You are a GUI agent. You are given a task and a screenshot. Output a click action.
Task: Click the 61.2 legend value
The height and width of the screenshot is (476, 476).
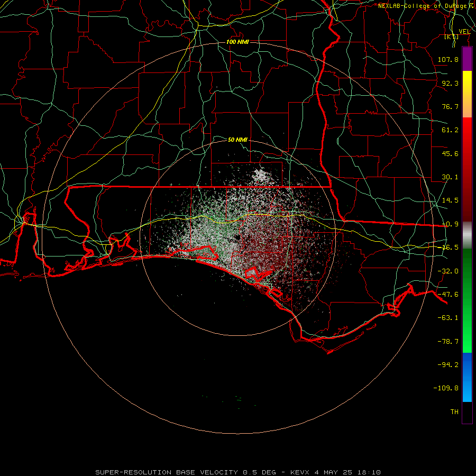450,130
